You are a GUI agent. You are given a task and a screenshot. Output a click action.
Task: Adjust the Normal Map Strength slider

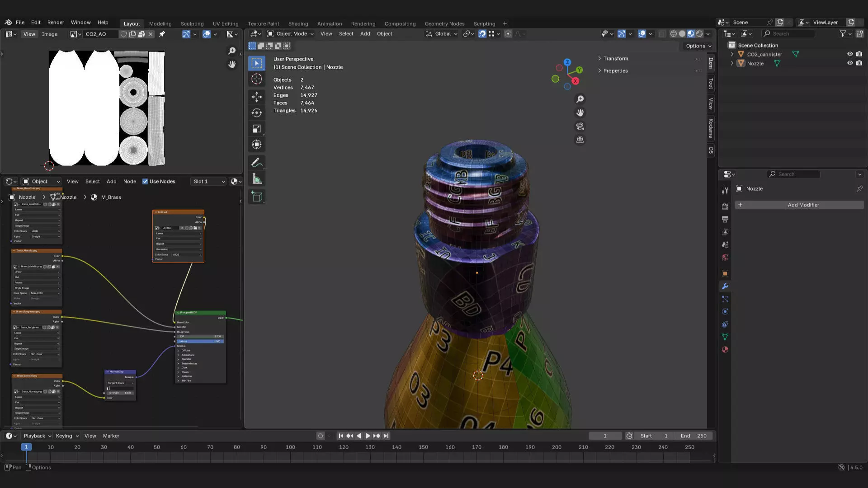tap(121, 393)
